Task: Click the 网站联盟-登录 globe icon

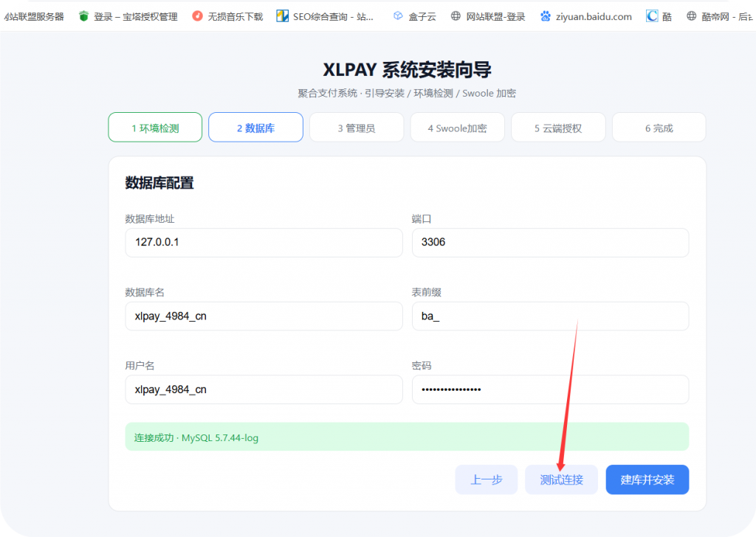Action: click(x=456, y=16)
